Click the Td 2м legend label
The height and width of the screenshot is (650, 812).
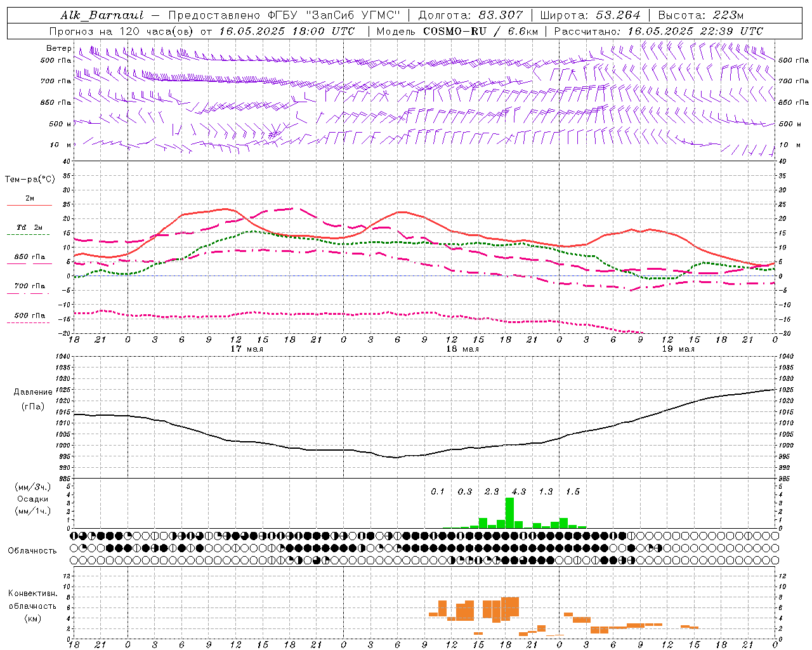tap(29, 227)
